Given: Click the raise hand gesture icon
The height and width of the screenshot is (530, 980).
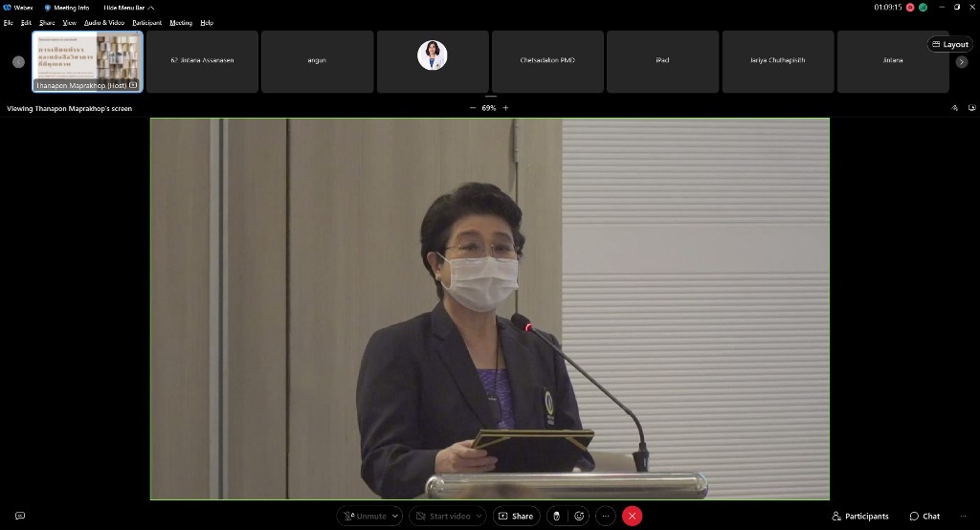Looking at the screenshot, I should [x=557, y=516].
